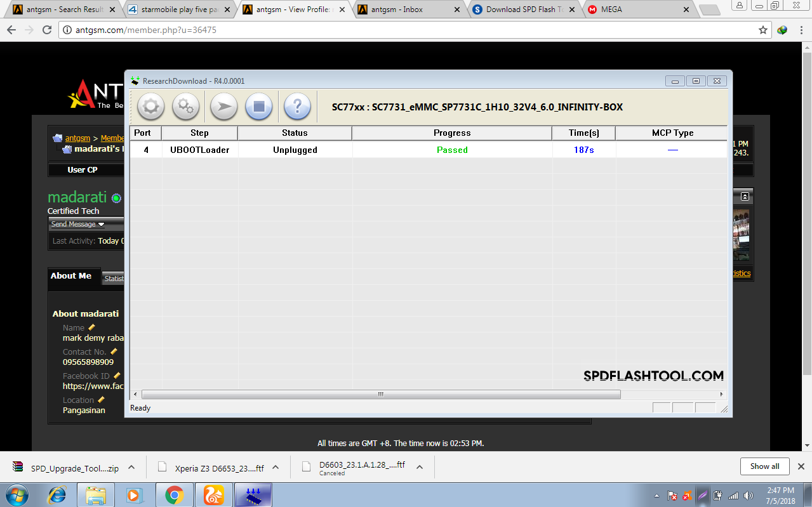
Task: Click the Pangasinan location text
Action: tap(84, 410)
